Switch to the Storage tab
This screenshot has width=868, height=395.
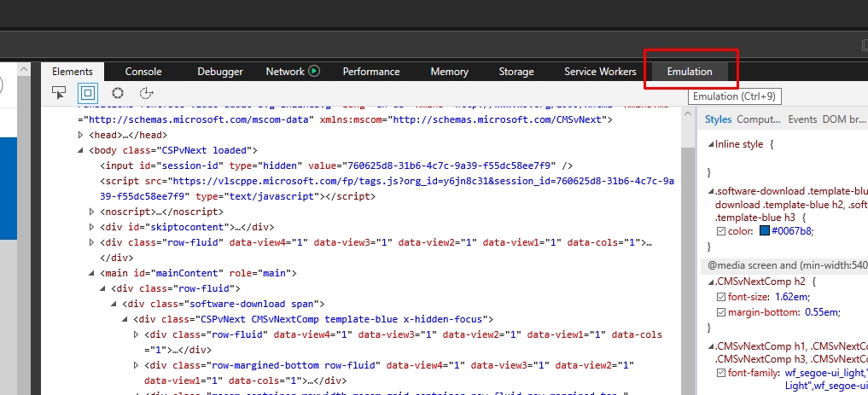(516, 72)
